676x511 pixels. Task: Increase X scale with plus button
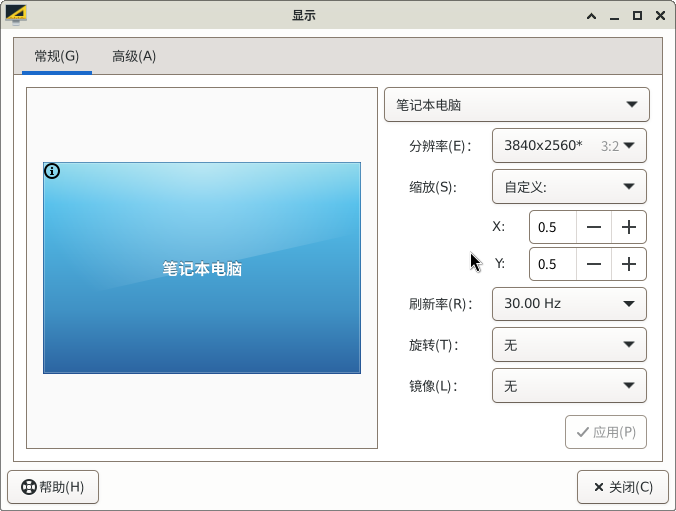tap(628, 227)
